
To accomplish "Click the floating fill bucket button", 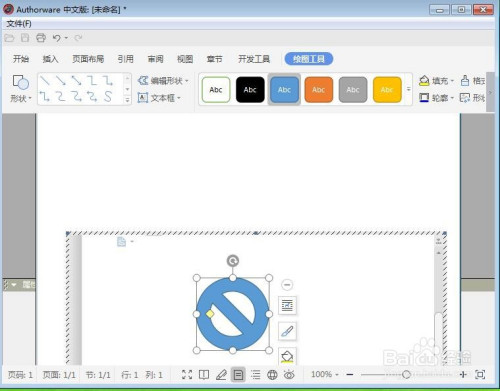I will (287, 356).
